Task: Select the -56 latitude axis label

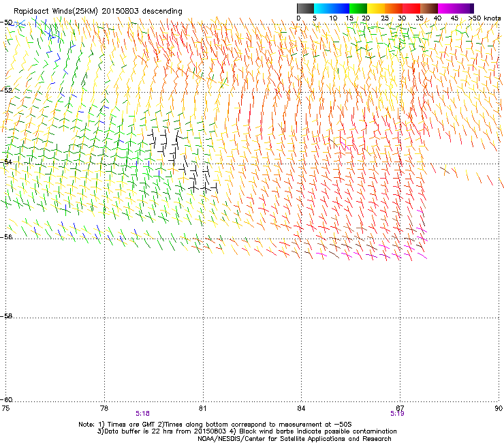Action: 6,236
